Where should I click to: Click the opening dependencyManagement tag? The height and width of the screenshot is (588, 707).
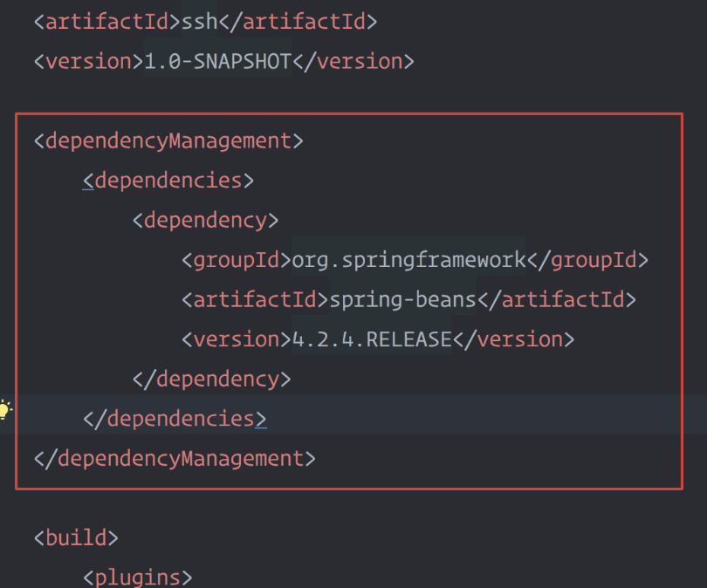[x=168, y=140]
